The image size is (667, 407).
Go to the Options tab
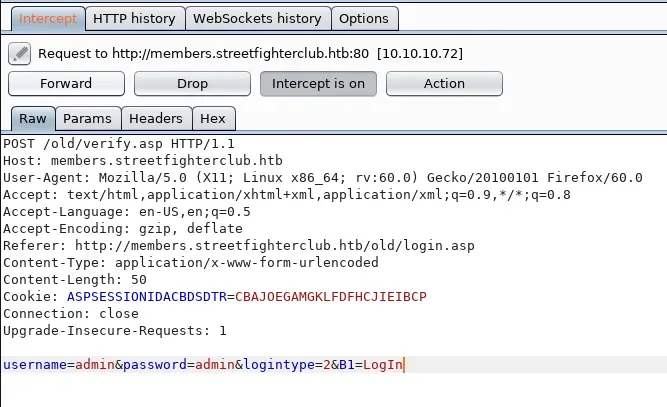pyautogui.click(x=364, y=18)
